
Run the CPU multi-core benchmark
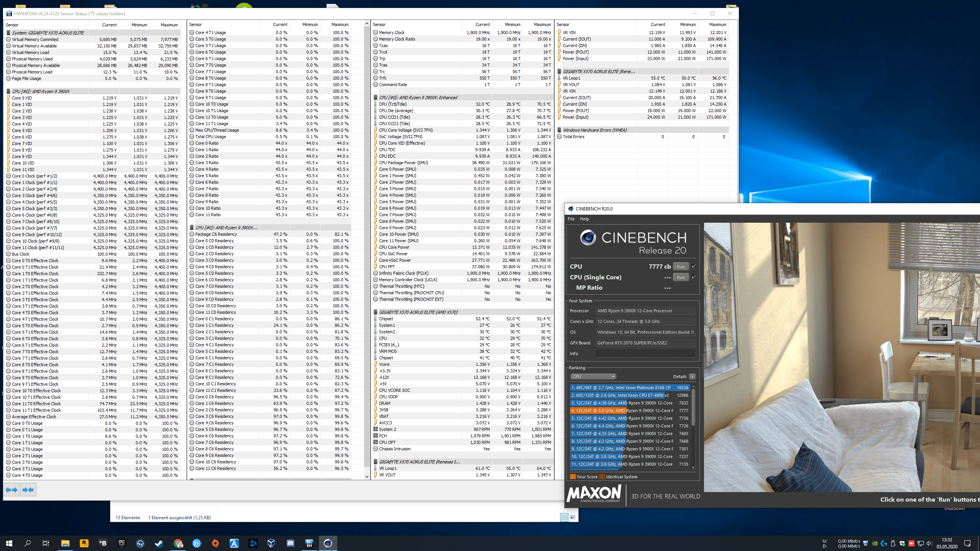(x=681, y=267)
